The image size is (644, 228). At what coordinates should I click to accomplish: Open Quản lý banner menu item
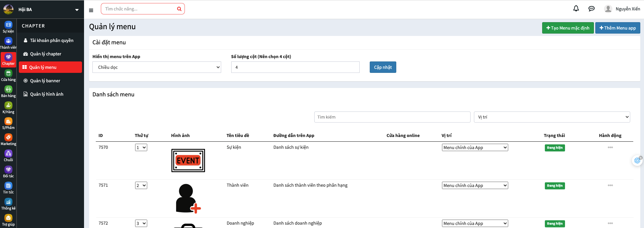click(x=45, y=81)
